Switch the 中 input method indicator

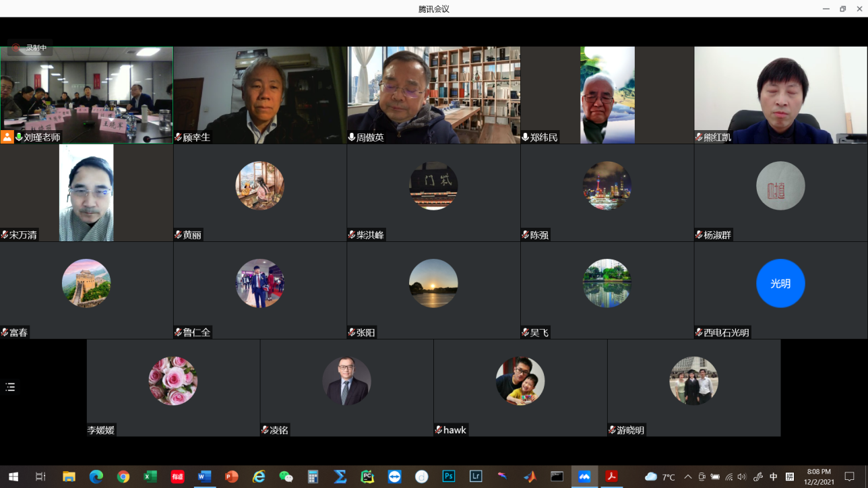pyautogui.click(x=774, y=477)
